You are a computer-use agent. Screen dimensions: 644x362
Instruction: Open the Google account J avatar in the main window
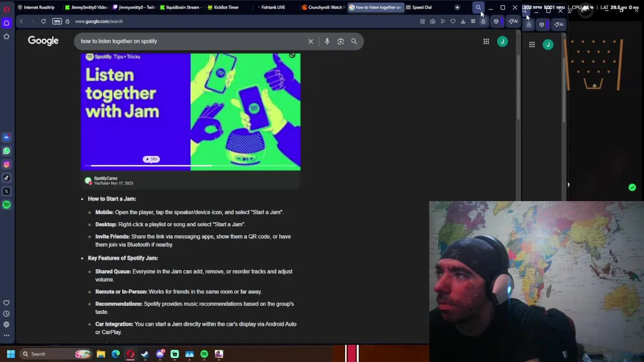pos(502,41)
